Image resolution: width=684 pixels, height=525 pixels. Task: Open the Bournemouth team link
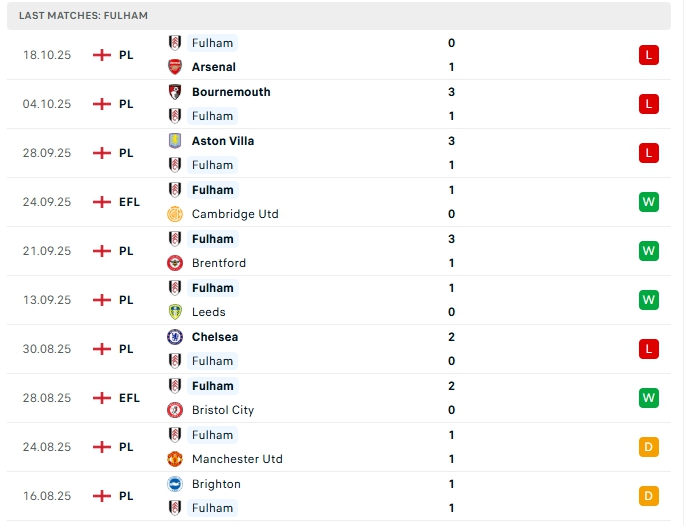[231, 92]
